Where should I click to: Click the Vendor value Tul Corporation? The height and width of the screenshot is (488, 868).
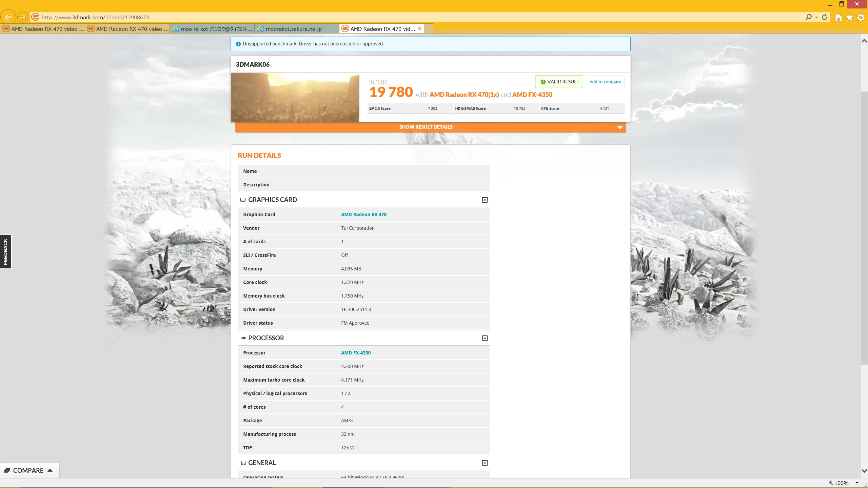pos(358,228)
